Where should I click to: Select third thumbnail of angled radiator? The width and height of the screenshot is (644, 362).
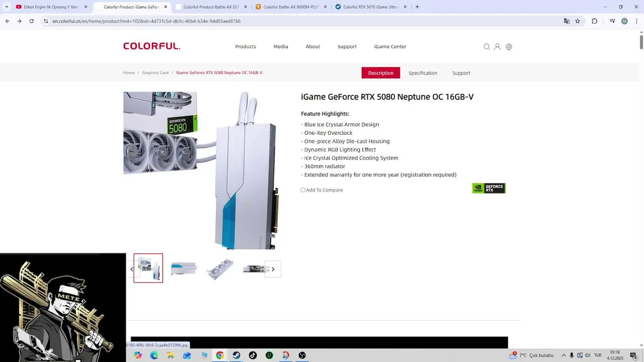point(220,268)
